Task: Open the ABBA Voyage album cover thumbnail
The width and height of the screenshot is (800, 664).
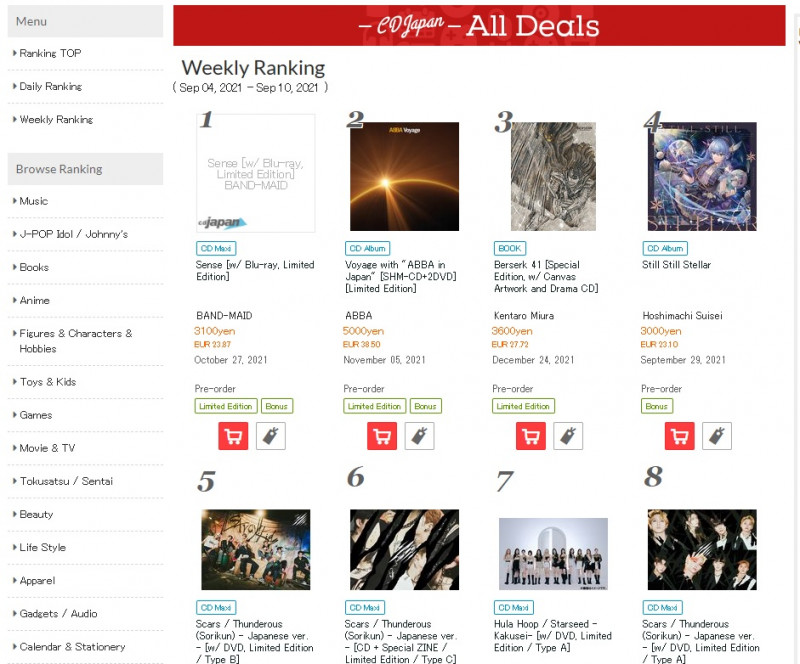Action: click(404, 177)
